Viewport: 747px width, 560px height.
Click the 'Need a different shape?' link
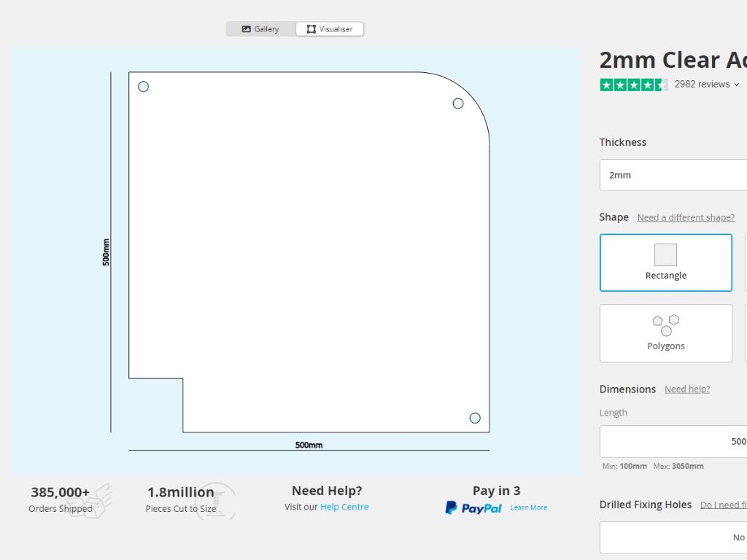click(x=686, y=217)
